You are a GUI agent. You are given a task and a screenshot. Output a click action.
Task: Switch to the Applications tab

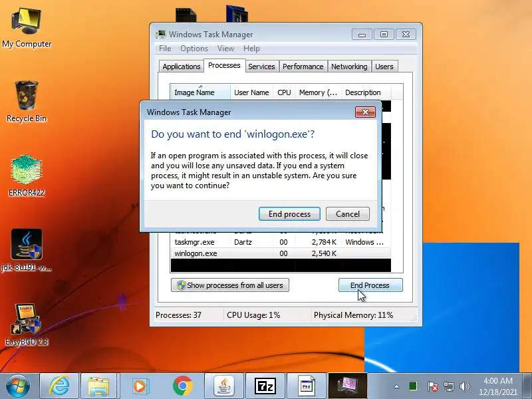coord(181,66)
